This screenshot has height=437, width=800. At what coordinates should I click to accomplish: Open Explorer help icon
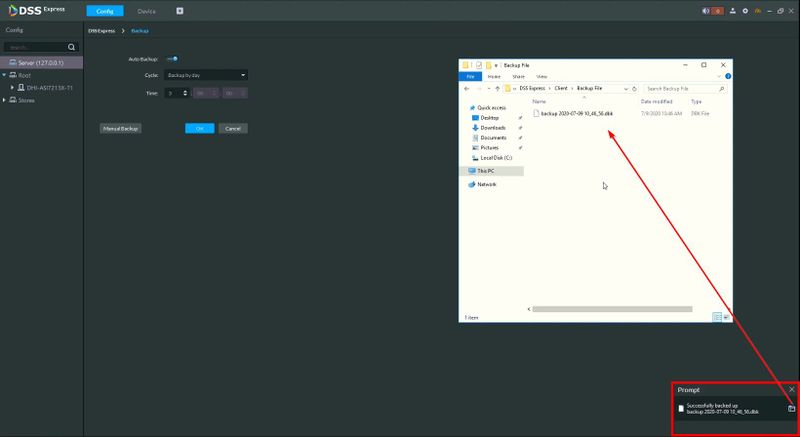tap(728, 76)
